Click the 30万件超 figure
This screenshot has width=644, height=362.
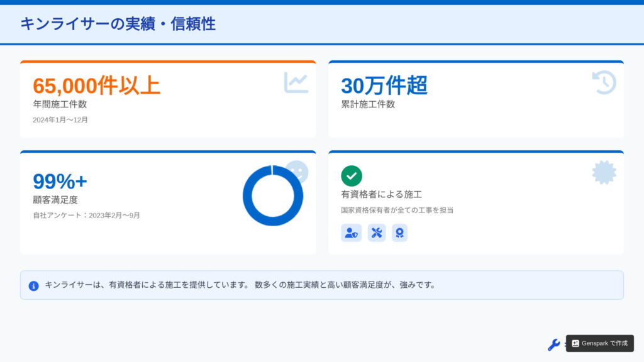click(x=384, y=85)
